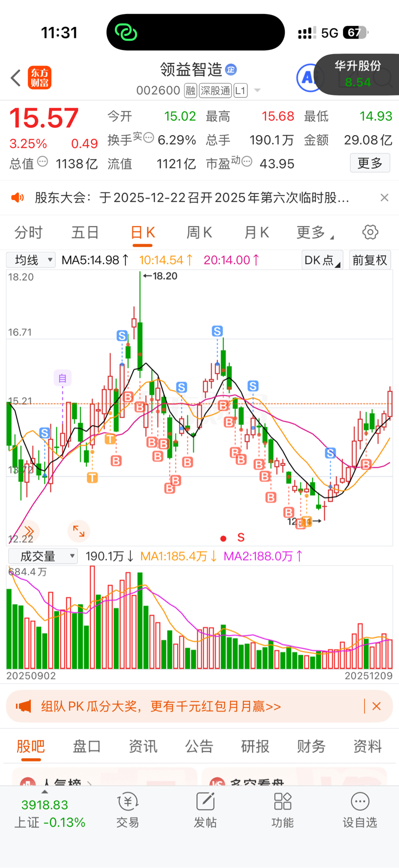Open the 华升股份 8.54 floating ticker
Viewport: 399px width, 868px height.
(357, 74)
